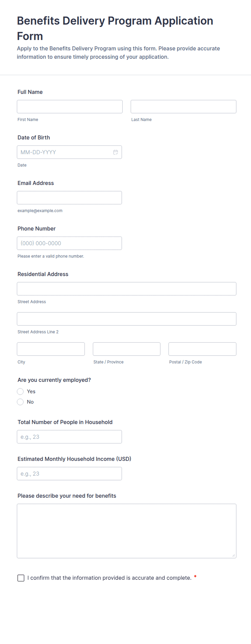Image resolution: width=251 pixels, height=644 pixels.
Task: Click the Email Address input box
Action: click(x=69, y=198)
